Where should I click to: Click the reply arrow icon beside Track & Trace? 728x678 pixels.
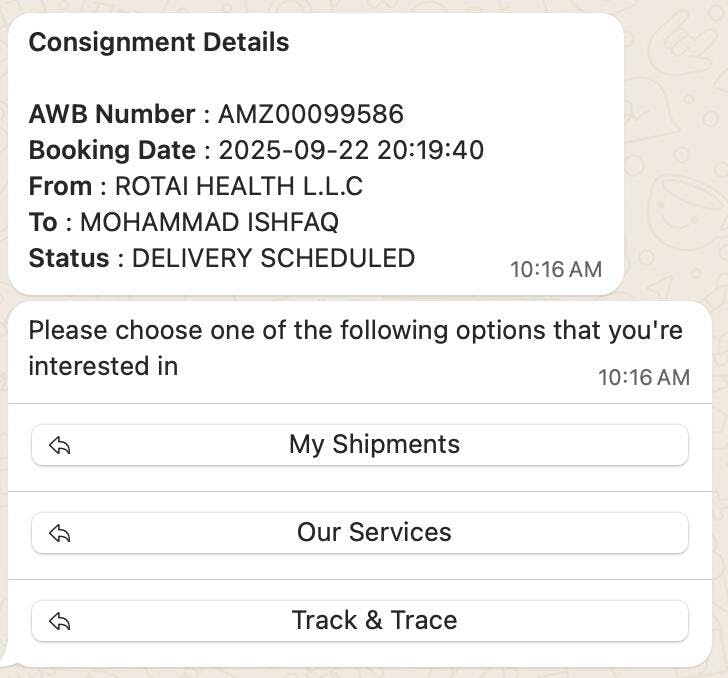(x=60, y=622)
